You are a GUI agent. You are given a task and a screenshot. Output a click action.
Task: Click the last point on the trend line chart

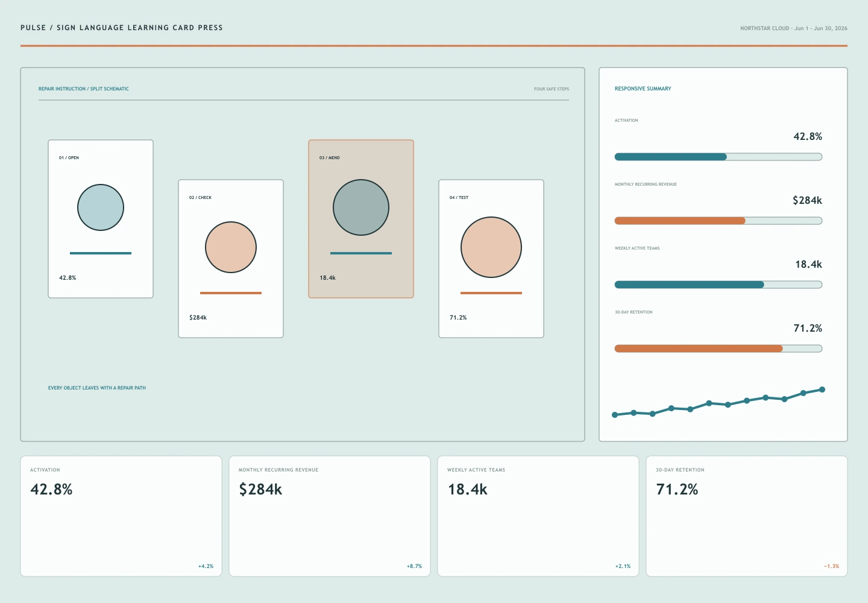pos(822,390)
